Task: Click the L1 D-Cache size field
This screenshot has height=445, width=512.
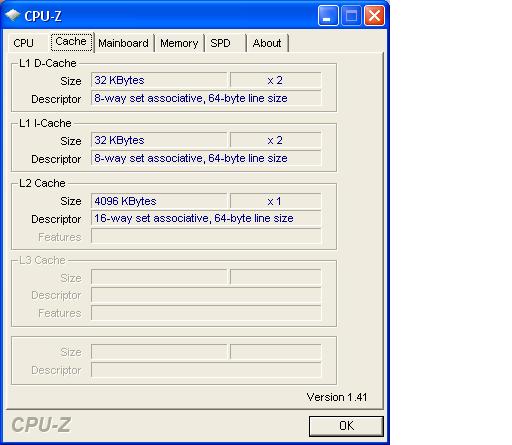Action: pyautogui.click(x=159, y=80)
